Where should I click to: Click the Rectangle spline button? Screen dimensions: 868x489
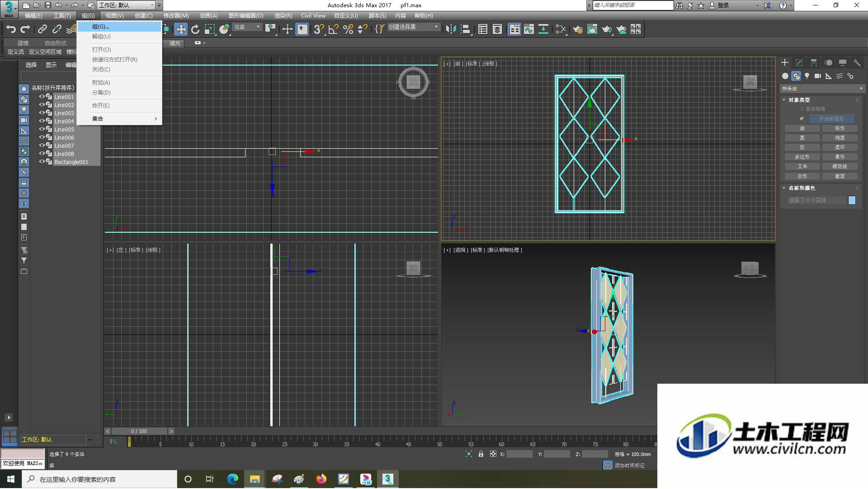click(840, 128)
